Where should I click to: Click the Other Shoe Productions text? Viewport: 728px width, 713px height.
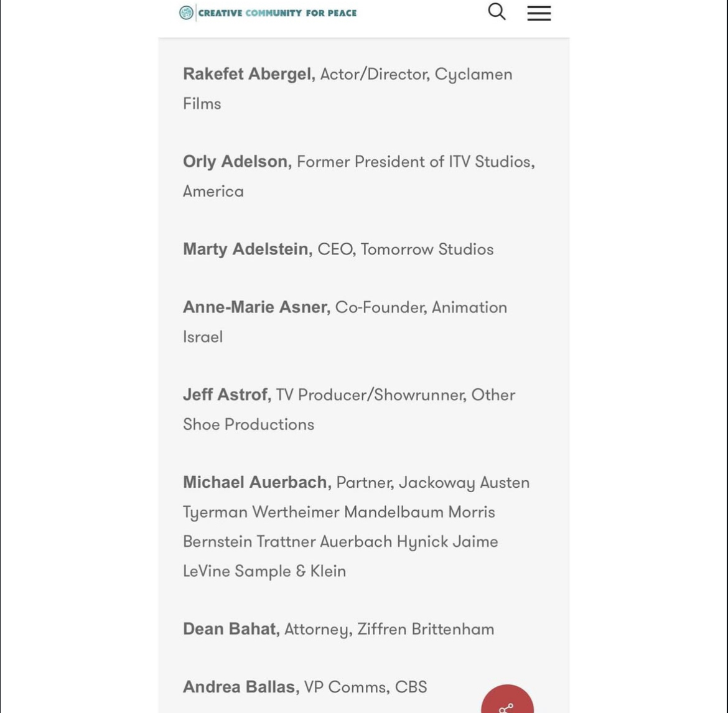click(x=349, y=409)
